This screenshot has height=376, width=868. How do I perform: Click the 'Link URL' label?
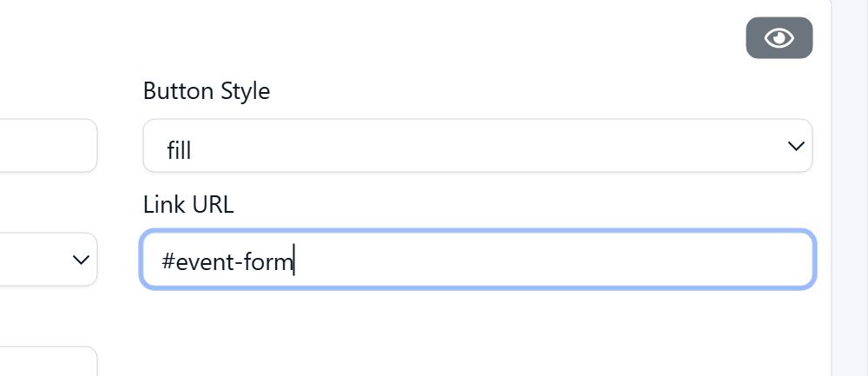(188, 204)
